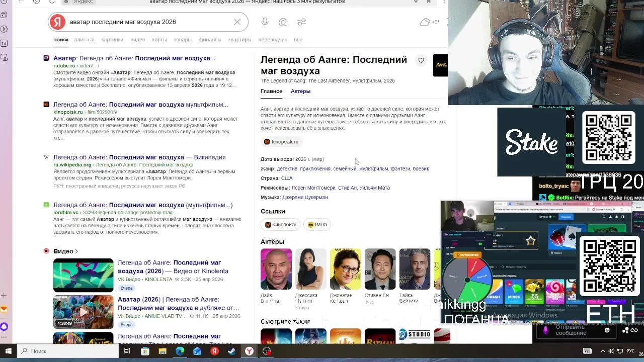
Task: Switch to the видео tab
Action: click(x=137, y=40)
